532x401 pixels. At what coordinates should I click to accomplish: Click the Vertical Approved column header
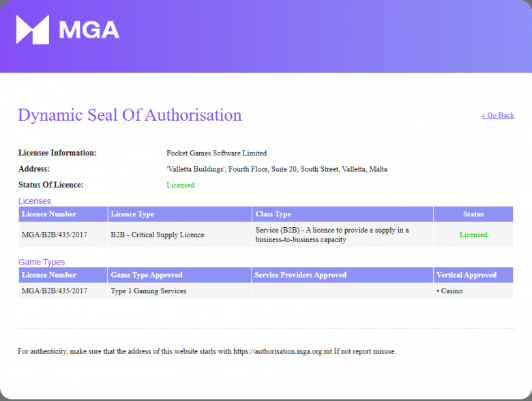(473, 275)
